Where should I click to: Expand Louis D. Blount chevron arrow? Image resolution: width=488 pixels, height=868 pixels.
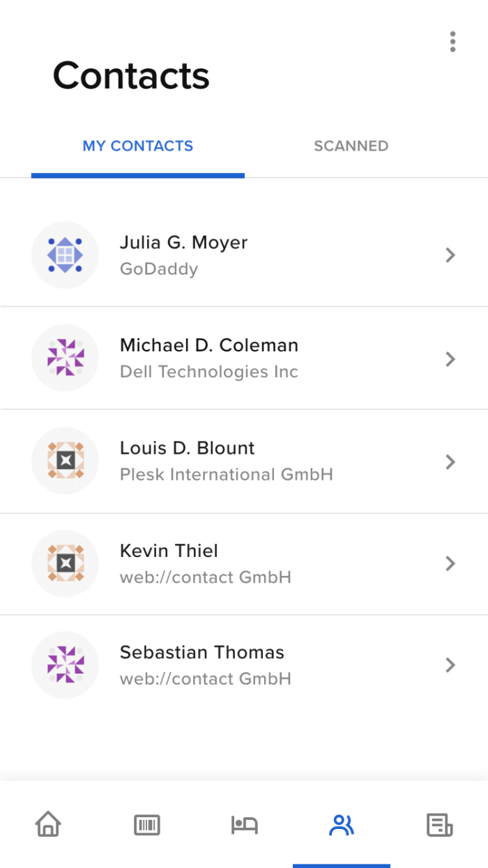(450, 462)
